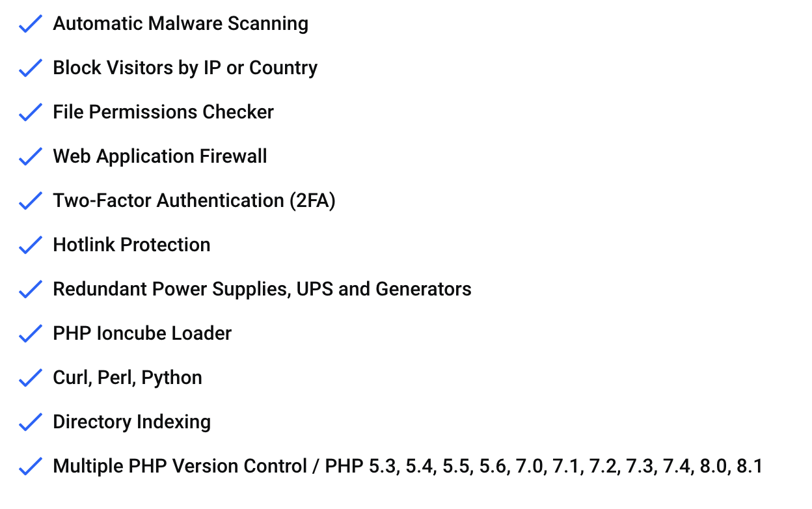Select the Redundant Power Supplies, UPS and Generators text
Image resolution: width=812 pixels, height=509 pixels.
point(262,290)
